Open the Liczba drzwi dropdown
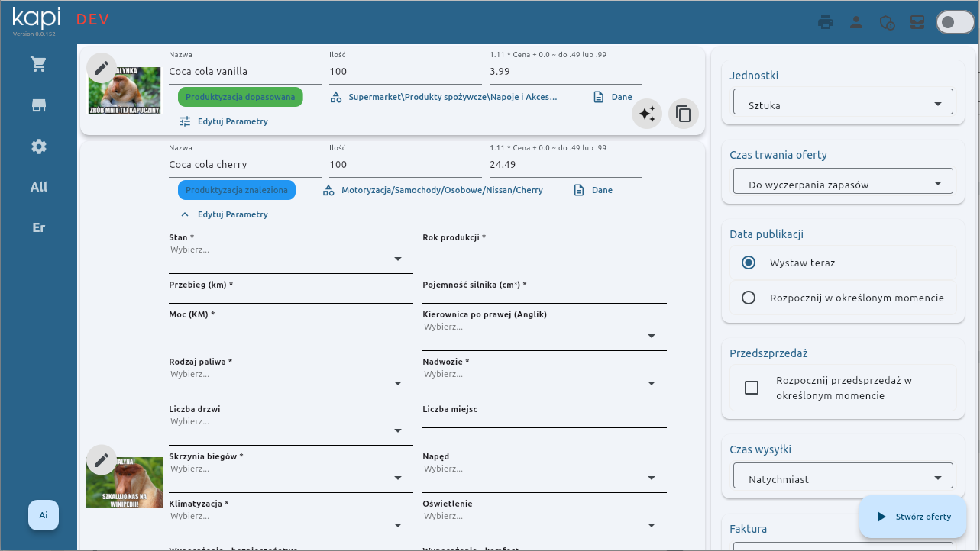This screenshot has height=551, width=980. click(290, 429)
